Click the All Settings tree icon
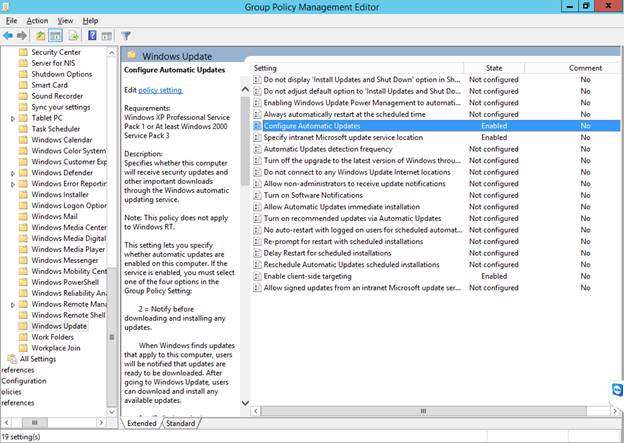 click(12, 359)
